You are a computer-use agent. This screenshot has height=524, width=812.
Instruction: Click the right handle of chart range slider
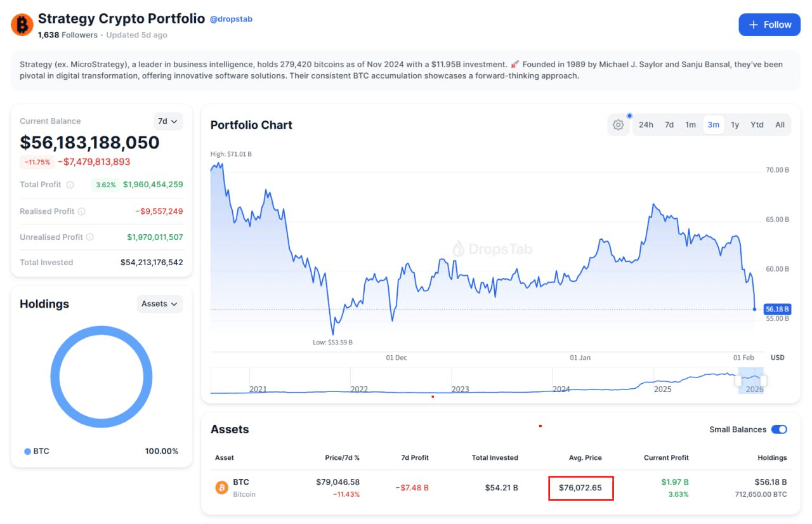click(763, 381)
